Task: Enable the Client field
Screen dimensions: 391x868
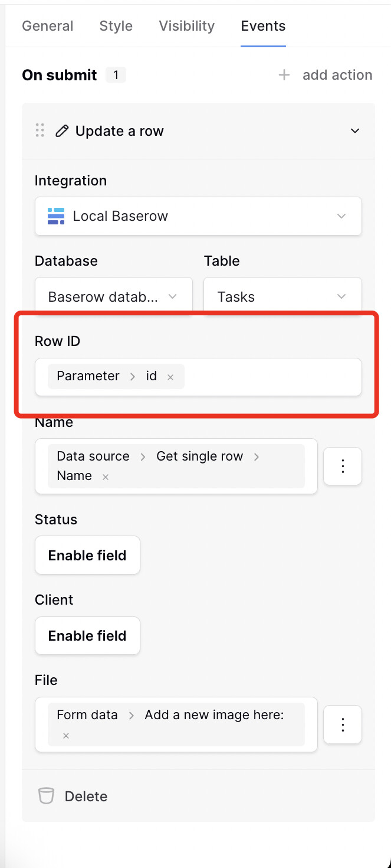Action: coord(87,635)
